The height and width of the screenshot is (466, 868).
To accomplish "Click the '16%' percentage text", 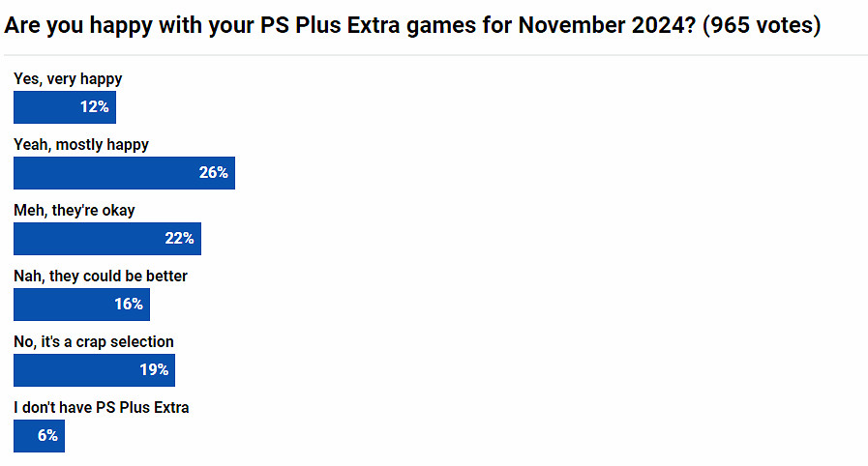I will 129,305.
